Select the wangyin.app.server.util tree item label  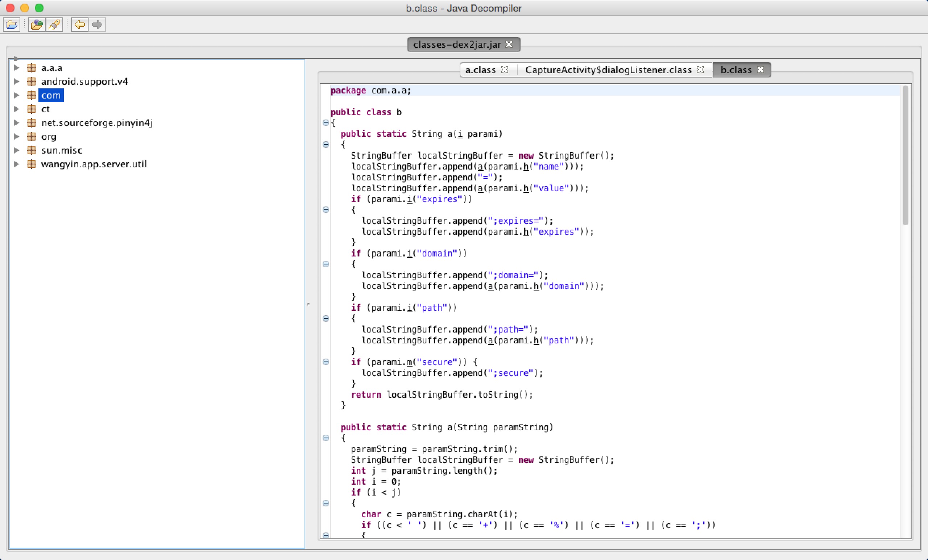coord(94,164)
